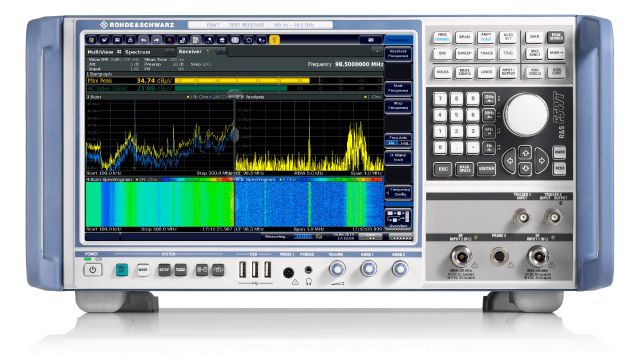Switch to the Spectrum tab
Image resolution: width=640 pixels, height=360 pixels.
coord(138,52)
